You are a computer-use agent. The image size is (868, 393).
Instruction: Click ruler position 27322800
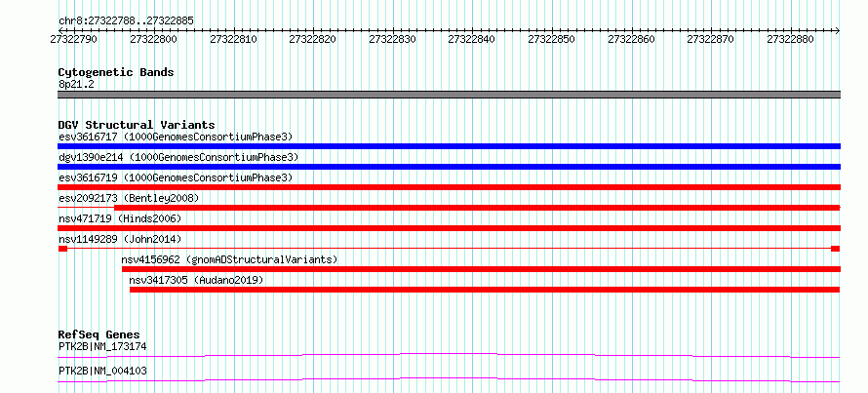[x=153, y=40]
